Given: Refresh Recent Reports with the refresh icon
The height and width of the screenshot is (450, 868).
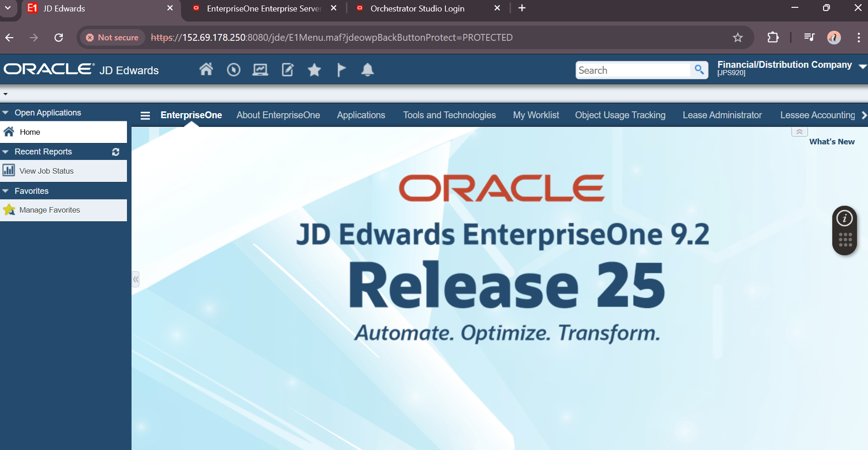Looking at the screenshot, I should [115, 152].
